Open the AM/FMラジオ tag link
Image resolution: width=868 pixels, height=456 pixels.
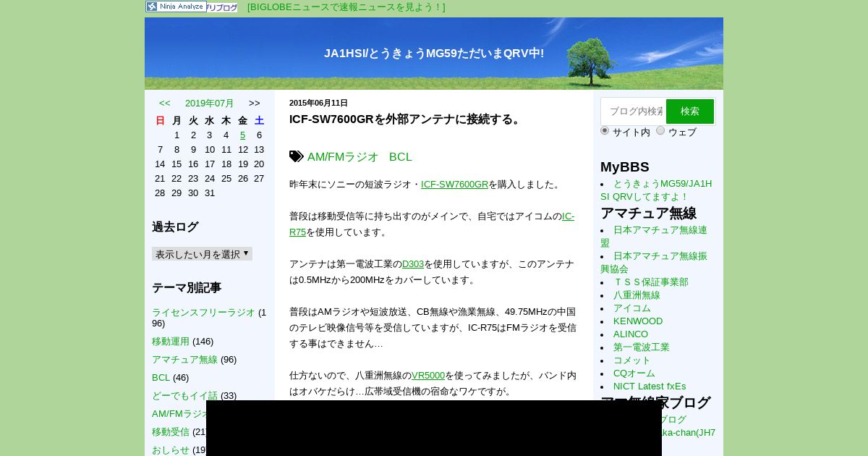[343, 156]
